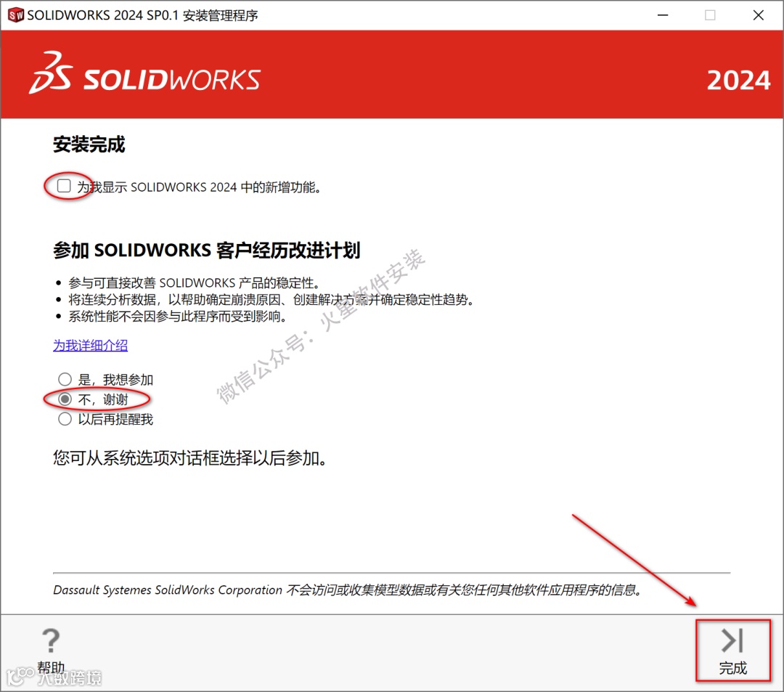
Task: Click '参加 SOLIDWORKS 客户经历改进计划' heading
Action: [x=206, y=250]
